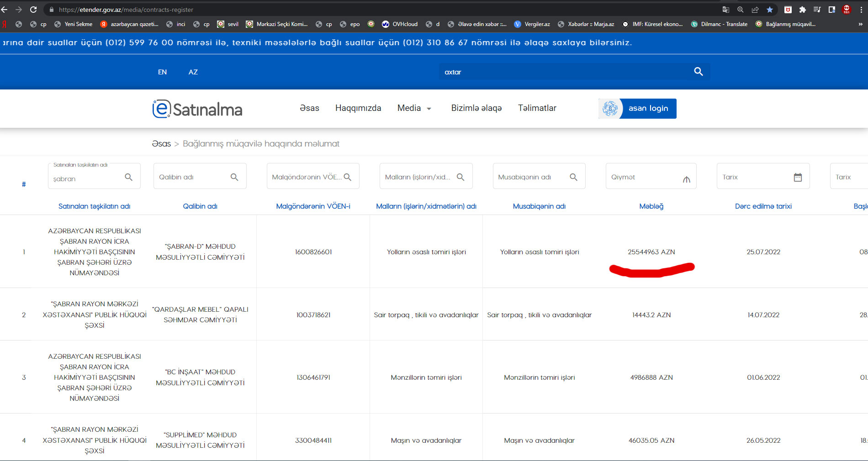Click search icon in Malgöndərənin VÖEN filter
The image size is (868, 461).
tap(347, 177)
